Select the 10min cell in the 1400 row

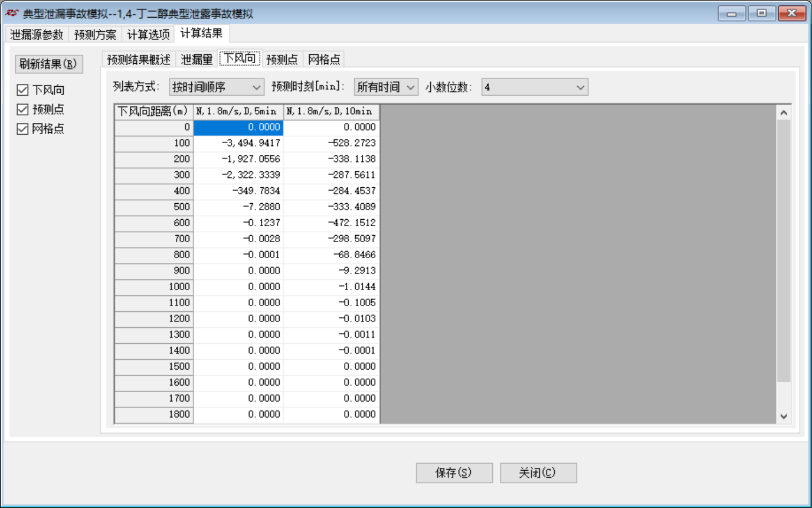pyautogui.click(x=331, y=351)
